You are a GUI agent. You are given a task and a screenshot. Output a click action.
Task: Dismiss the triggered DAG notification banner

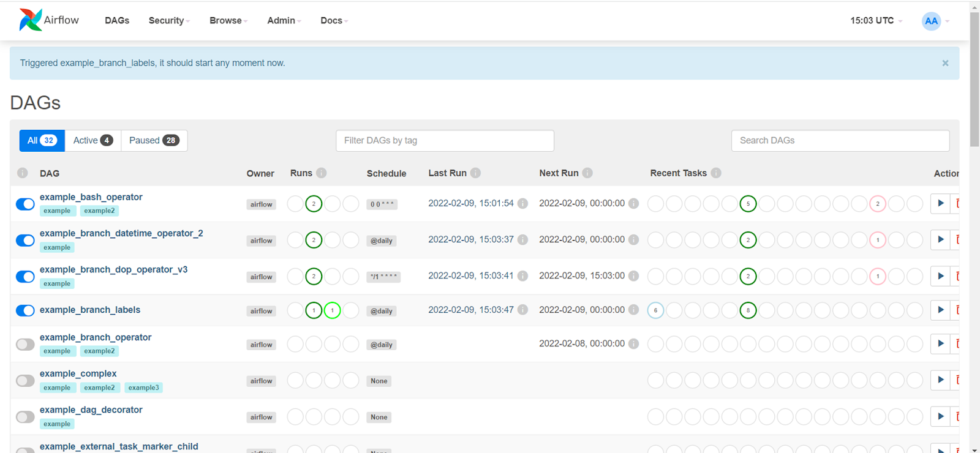click(945, 63)
